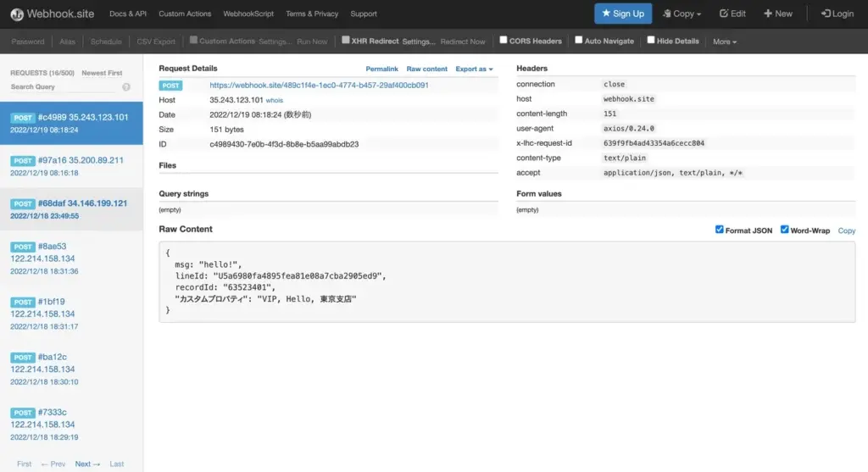Screen dimensions: 868x472
Task: Go to Next page of requests
Action: point(87,464)
